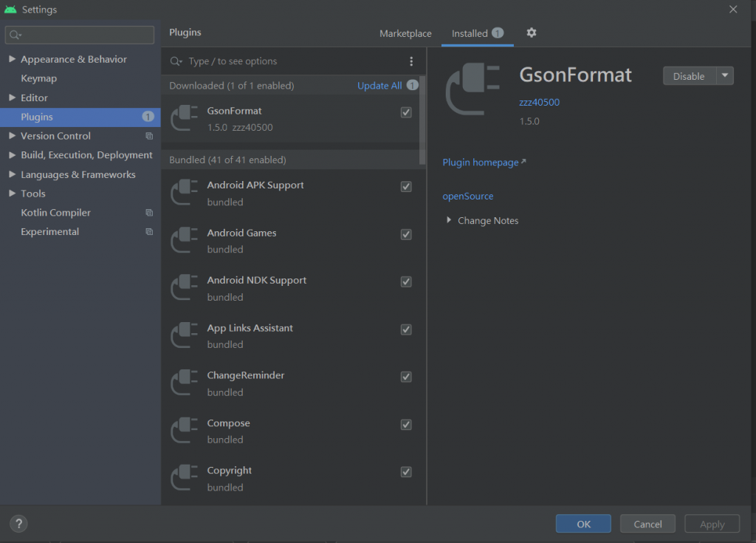Click the help question mark icon
This screenshot has height=543, width=756.
point(19,523)
